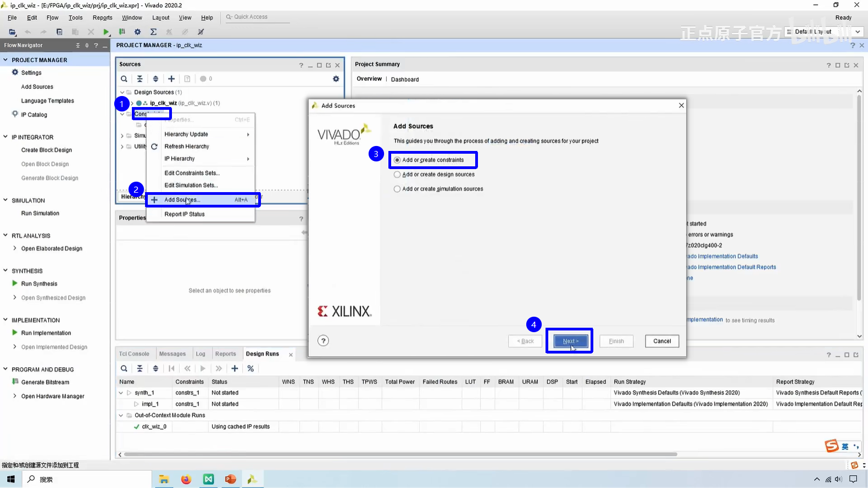Collapse all rows in Design Runs toolbar
Image resolution: width=868 pixels, height=488 pixels.
(140, 368)
